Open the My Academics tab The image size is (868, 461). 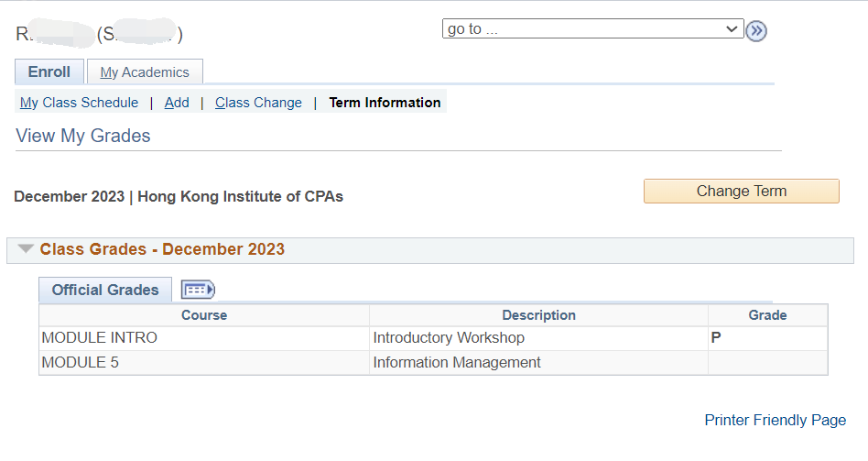(x=145, y=72)
